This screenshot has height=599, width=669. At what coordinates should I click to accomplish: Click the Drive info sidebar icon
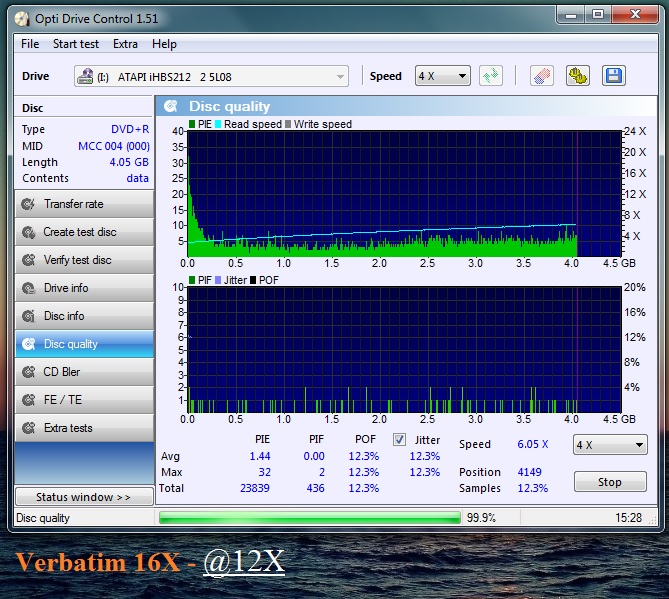tap(29, 288)
